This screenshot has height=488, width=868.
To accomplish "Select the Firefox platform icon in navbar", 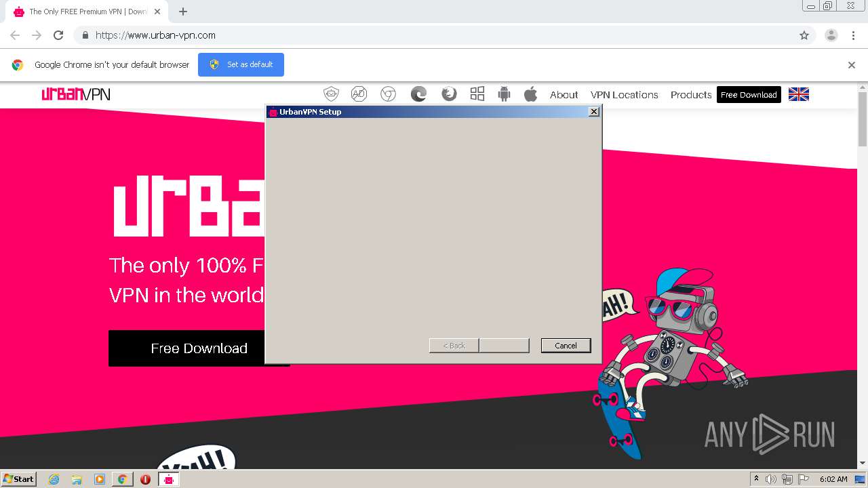I will pyautogui.click(x=449, y=94).
